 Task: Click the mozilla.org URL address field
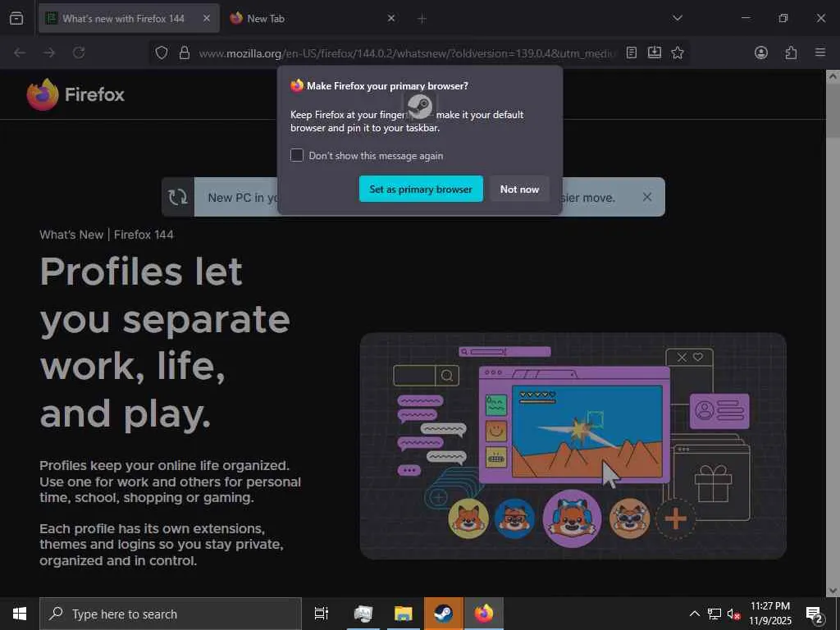pyautogui.click(x=407, y=53)
